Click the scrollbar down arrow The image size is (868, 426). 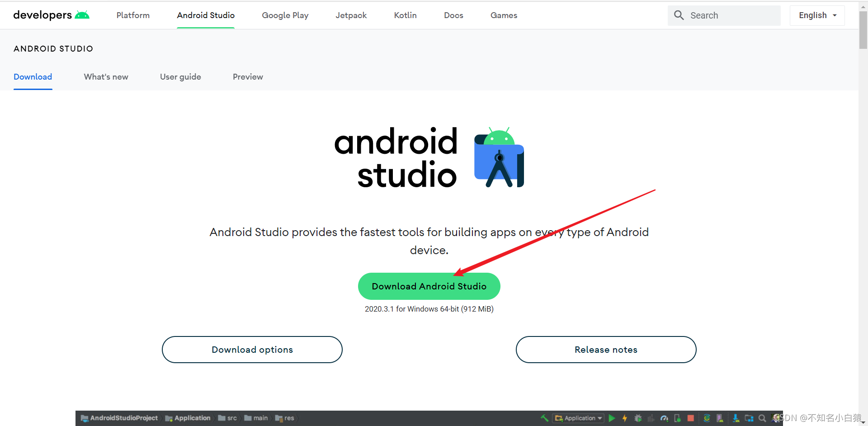(863, 422)
